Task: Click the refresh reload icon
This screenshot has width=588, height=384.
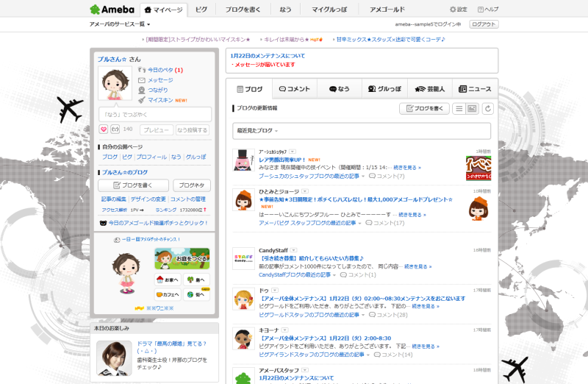Action: click(x=487, y=108)
